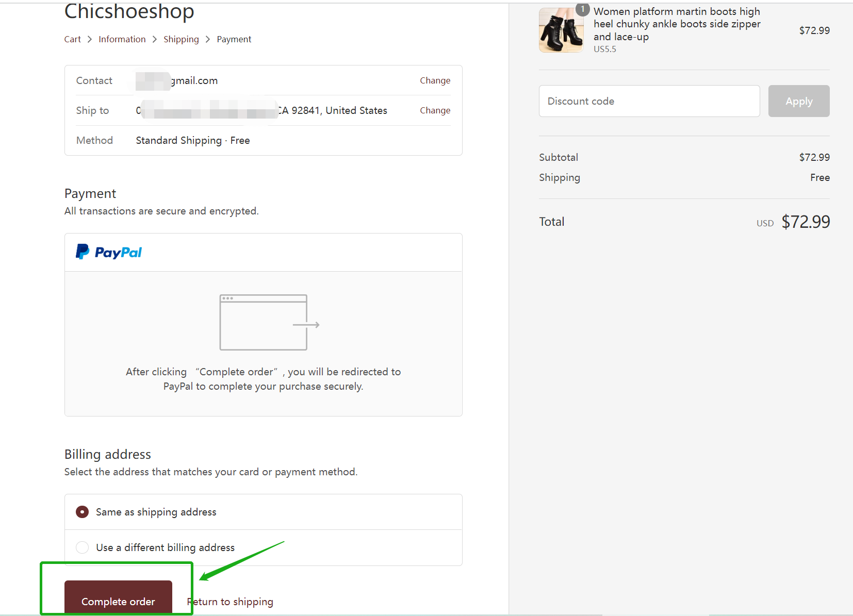This screenshot has width=853, height=616.
Task: Go to the Information breadcrumb
Action: pos(122,39)
